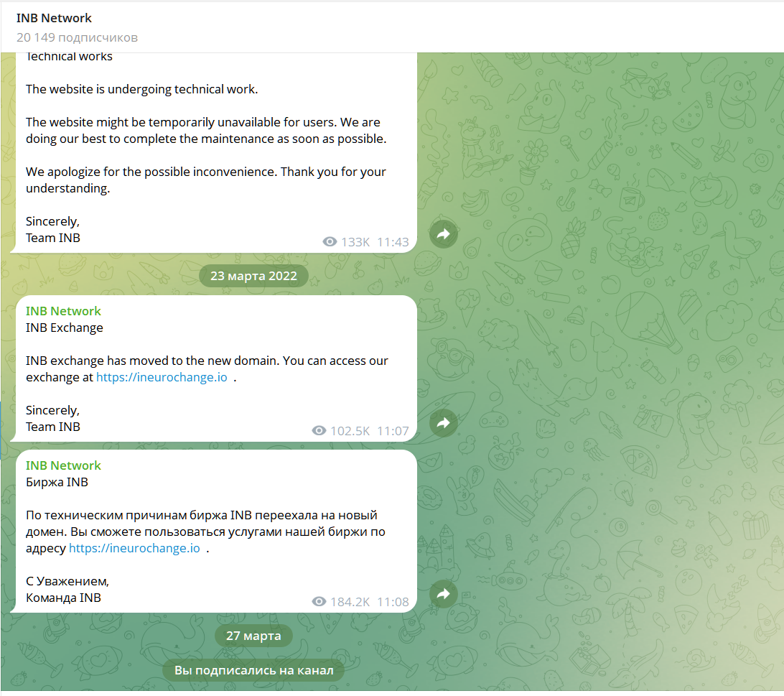Forward the Technical works message with share arrow
Image resolution: width=784 pixels, height=696 pixels.
coord(444,234)
